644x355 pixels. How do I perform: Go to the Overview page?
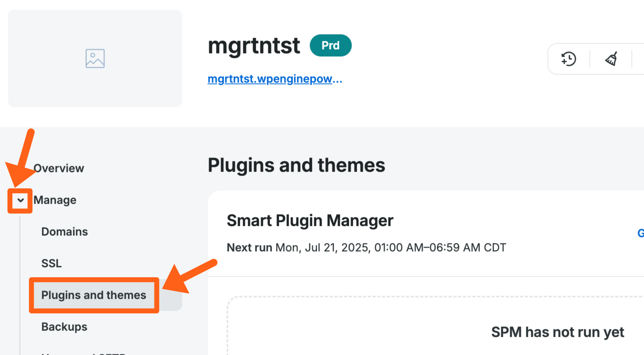59,168
